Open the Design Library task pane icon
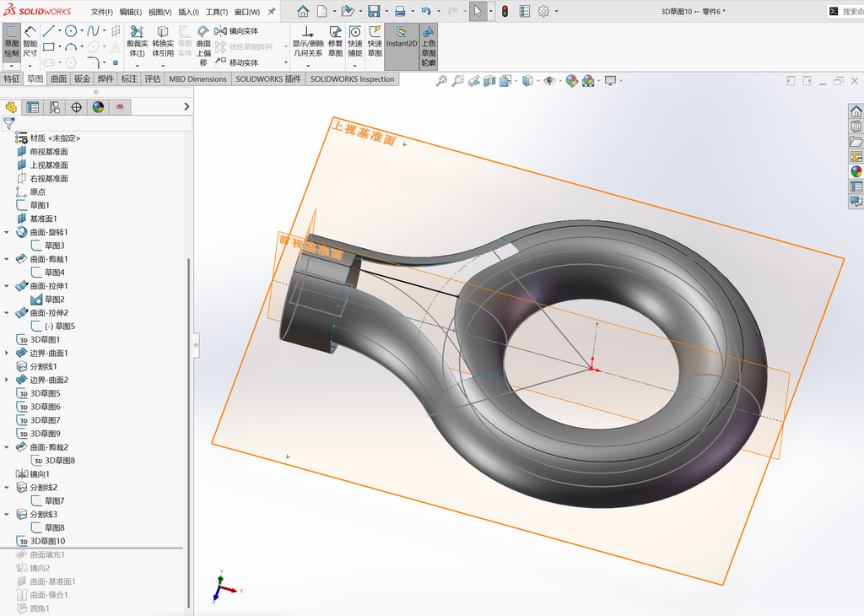This screenshot has width=864, height=616. tap(856, 127)
